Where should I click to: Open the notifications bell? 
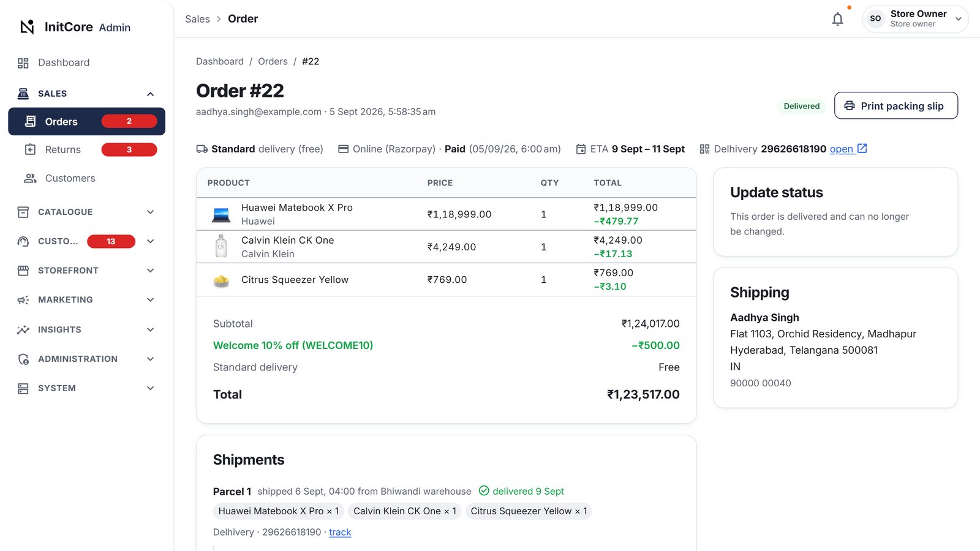838,19
